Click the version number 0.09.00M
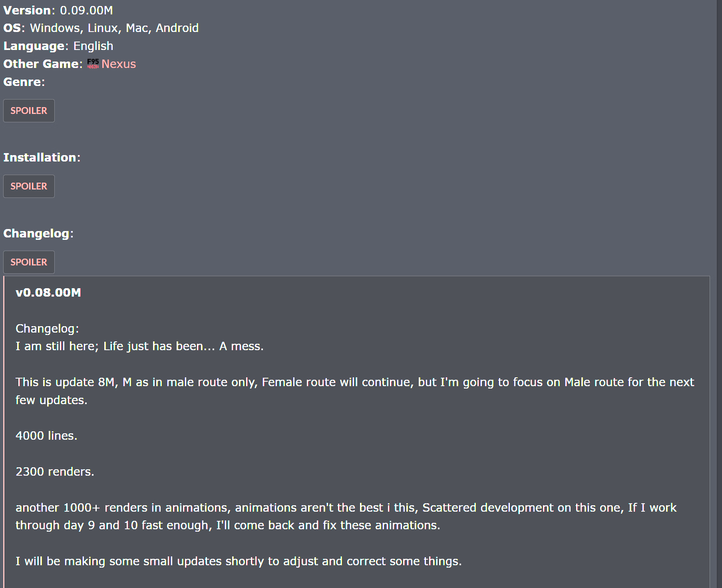Viewport: 722px width, 588px height. tap(86, 10)
